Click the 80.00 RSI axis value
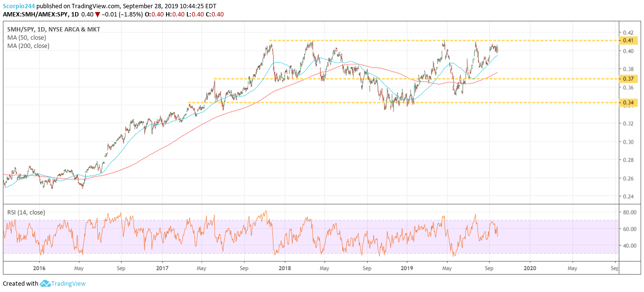644x292 pixels. click(629, 212)
